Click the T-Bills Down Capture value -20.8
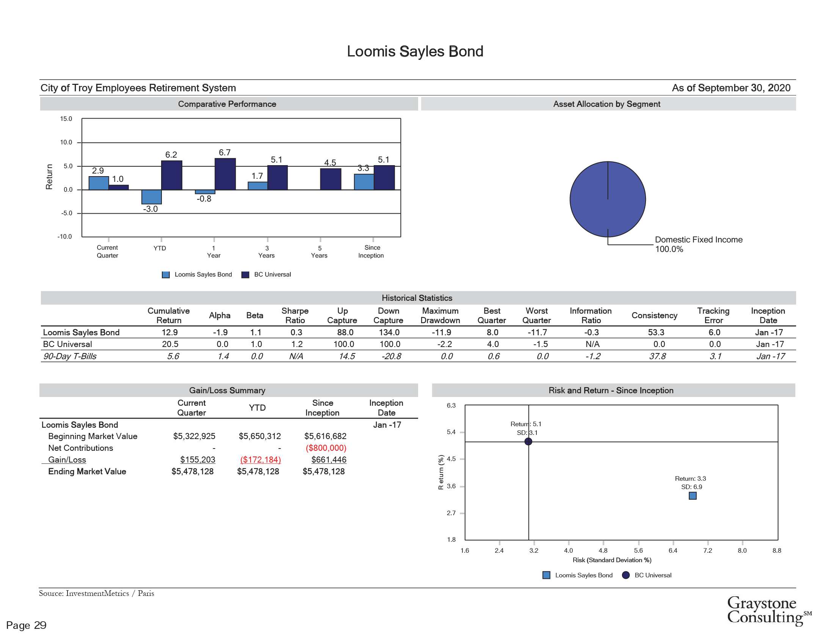Screen dimensions: 834x644 pos(392,356)
